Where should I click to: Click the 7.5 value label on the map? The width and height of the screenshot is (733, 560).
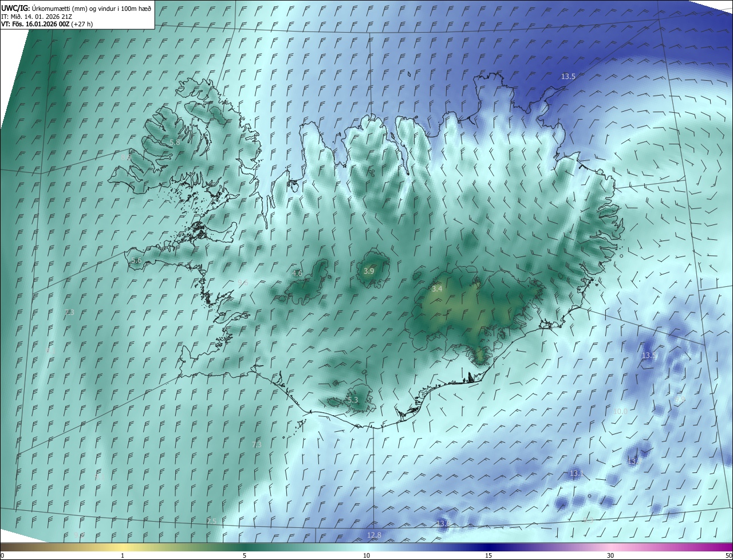pyautogui.click(x=212, y=521)
